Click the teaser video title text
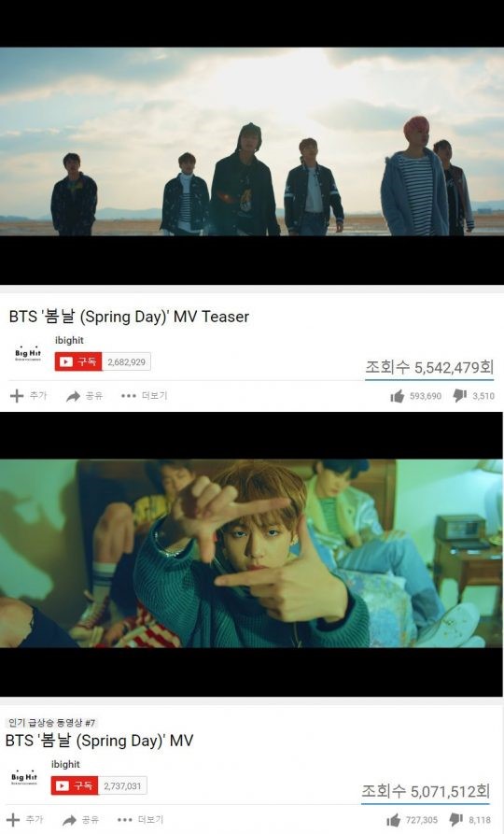The image size is (504, 834). pyautogui.click(x=129, y=317)
